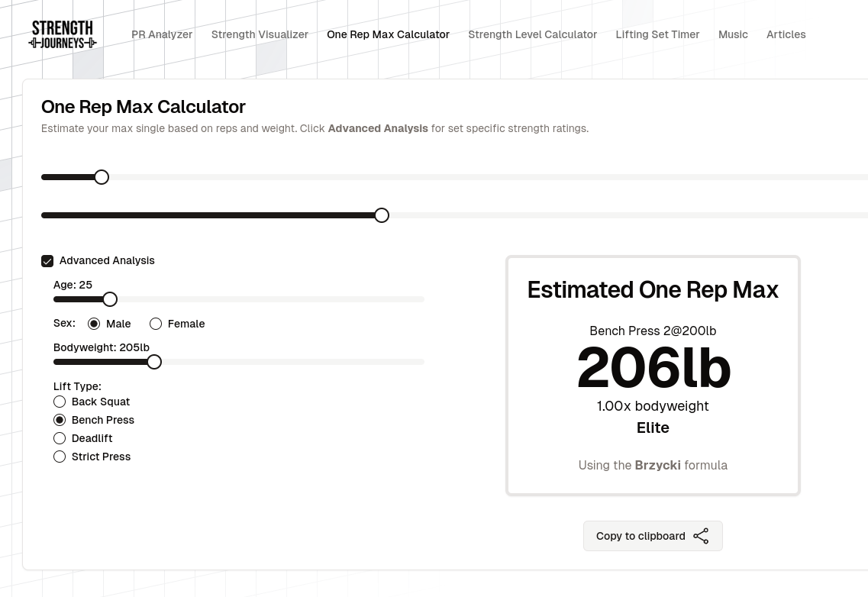Click the bold Advanced Analysis text link

point(378,128)
